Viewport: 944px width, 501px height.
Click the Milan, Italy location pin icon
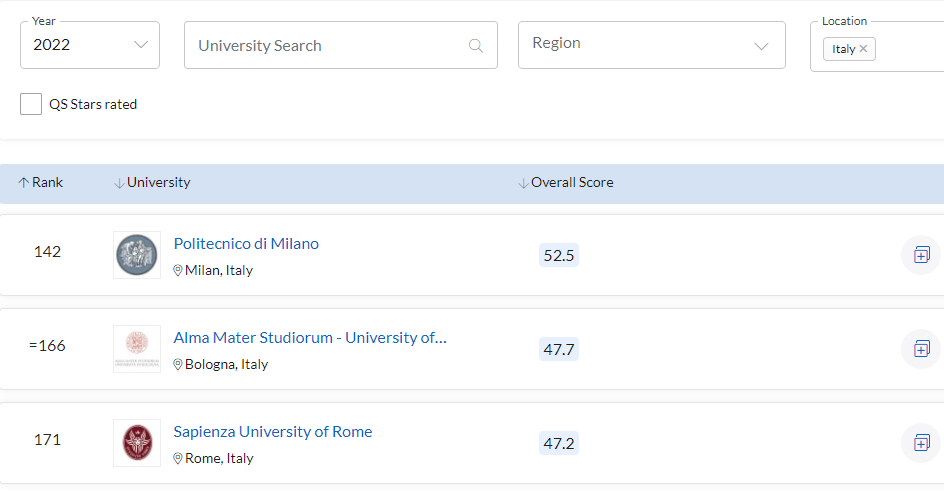(178, 270)
